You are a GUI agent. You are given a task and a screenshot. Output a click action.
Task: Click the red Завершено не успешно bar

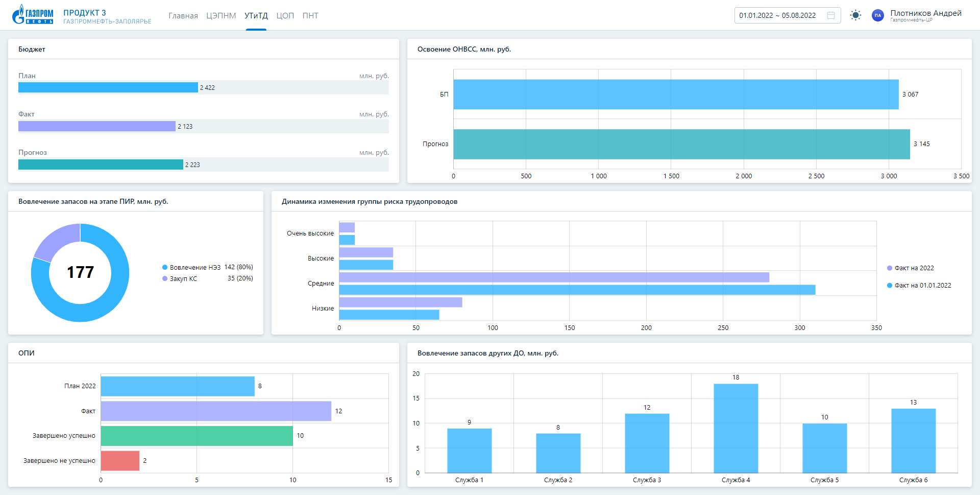click(120, 461)
